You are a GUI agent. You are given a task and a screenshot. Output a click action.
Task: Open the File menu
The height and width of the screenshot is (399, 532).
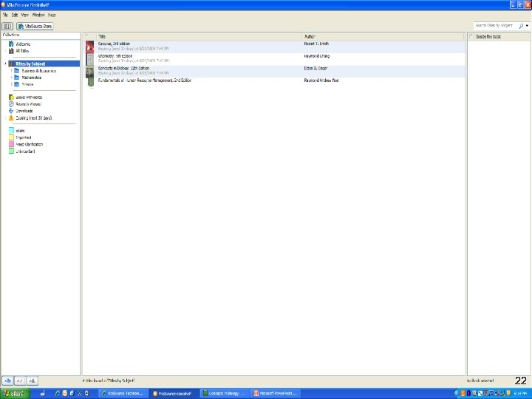tap(5, 15)
